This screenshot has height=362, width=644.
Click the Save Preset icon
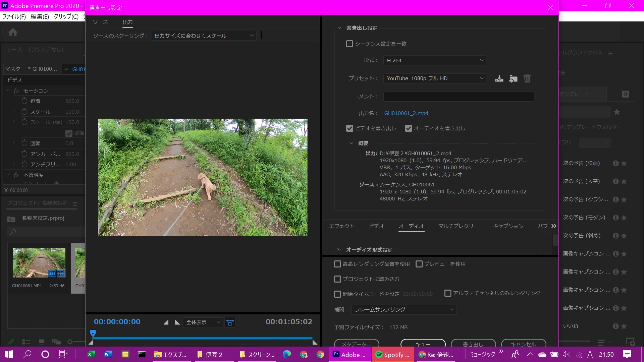499,78
